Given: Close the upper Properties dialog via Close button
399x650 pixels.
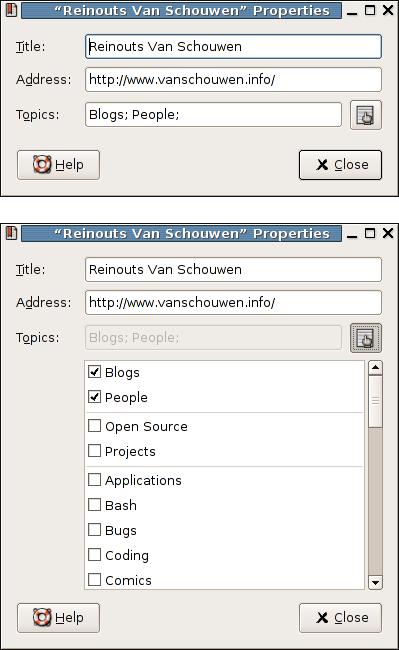Looking at the screenshot, I should click(x=340, y=165).
